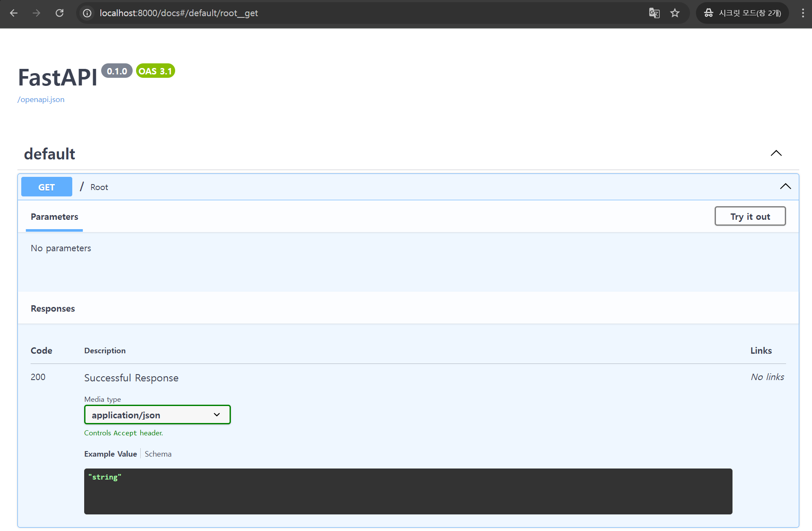Reload the page with the refresh icon
The width and height of the screenshot is (812, 531).
(60, 13)
